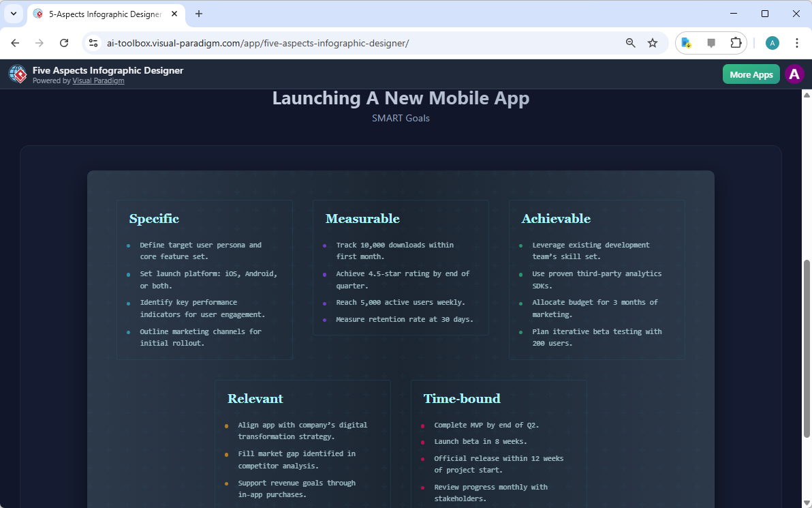Click the document-download extension icon in the toolbar

[685, 42]
